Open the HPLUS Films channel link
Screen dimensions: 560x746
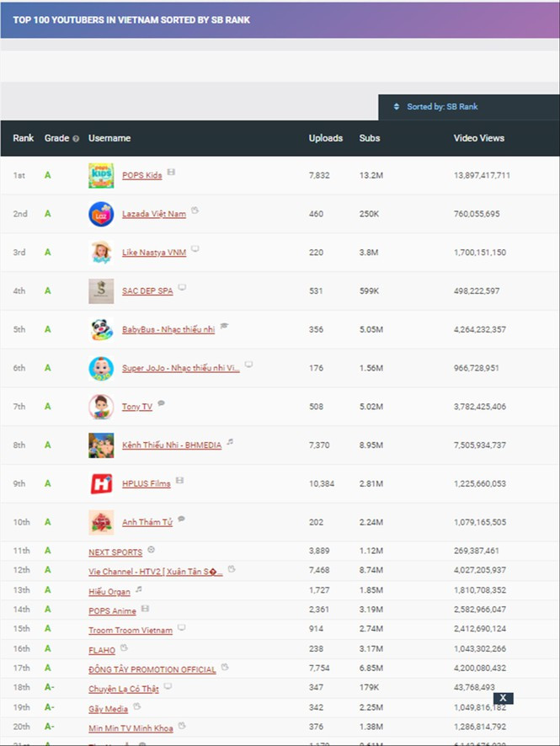click(x=146, y=484)
